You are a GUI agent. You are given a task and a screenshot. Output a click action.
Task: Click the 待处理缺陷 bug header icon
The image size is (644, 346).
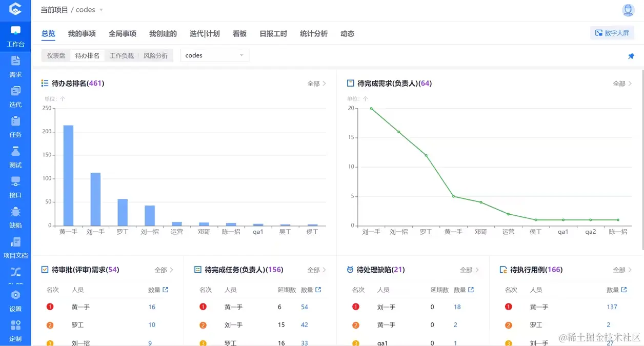pos(350,270)
